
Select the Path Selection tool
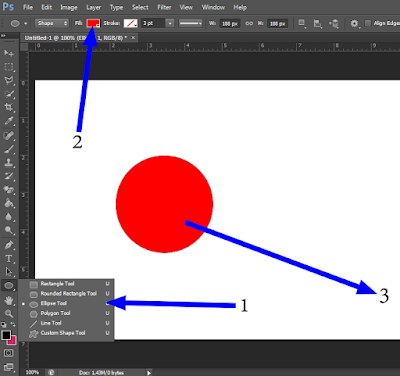[x=9, y=272]
